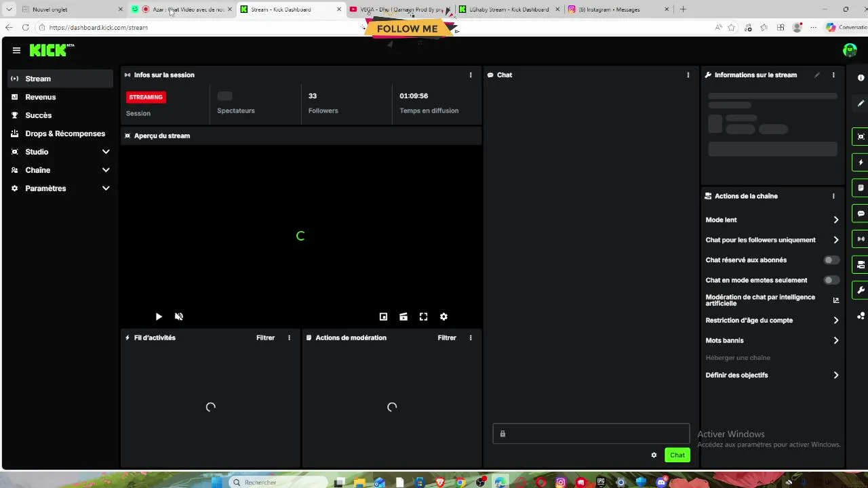Open the info icon in the right rail

click(x=861, y=78)
